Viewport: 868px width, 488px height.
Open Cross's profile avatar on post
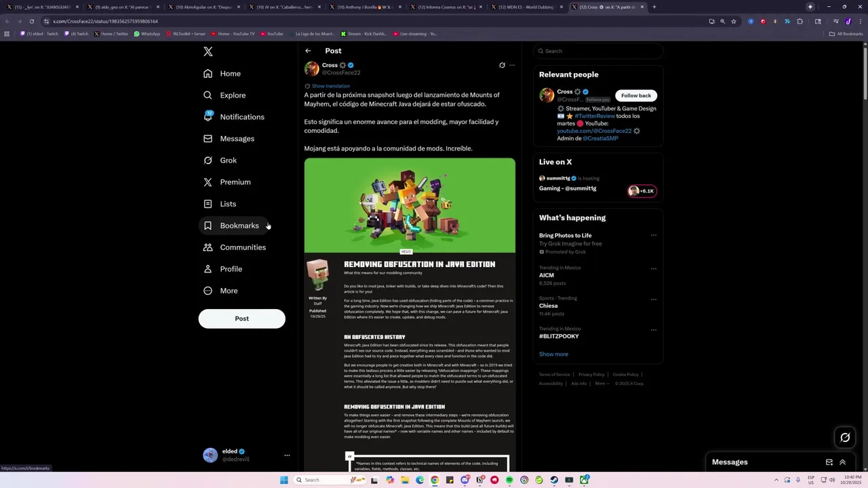[312, 68]
